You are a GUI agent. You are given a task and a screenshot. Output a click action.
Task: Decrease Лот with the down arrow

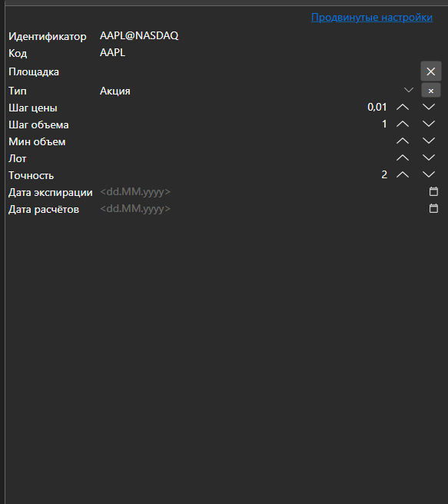coord(428,157)
